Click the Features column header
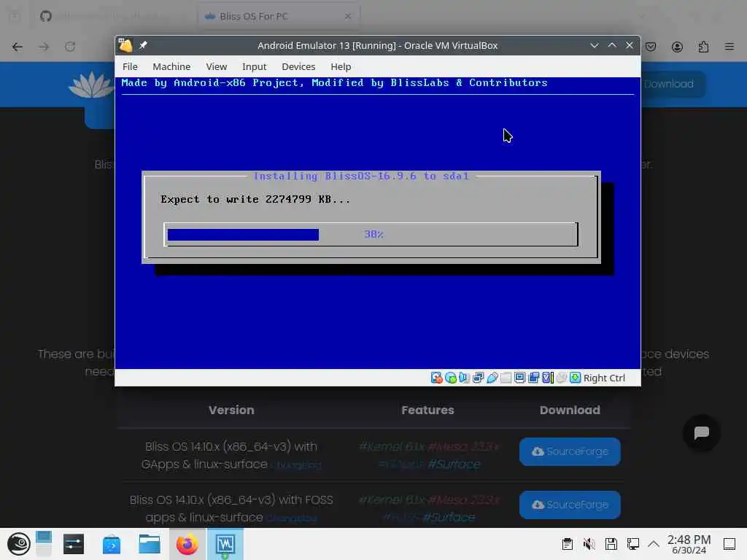The image size is (747, 560). point(427,410)
